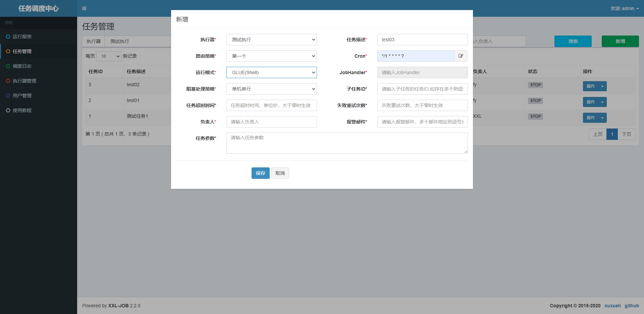Open the github footer link
The width and height of the screenshot is (644, 314).
(632, 306)
